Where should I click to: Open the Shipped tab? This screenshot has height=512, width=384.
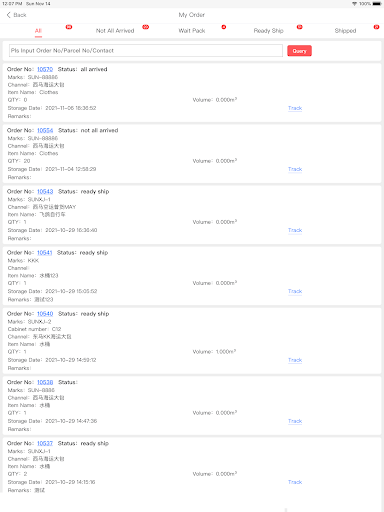tap(345, 31)
